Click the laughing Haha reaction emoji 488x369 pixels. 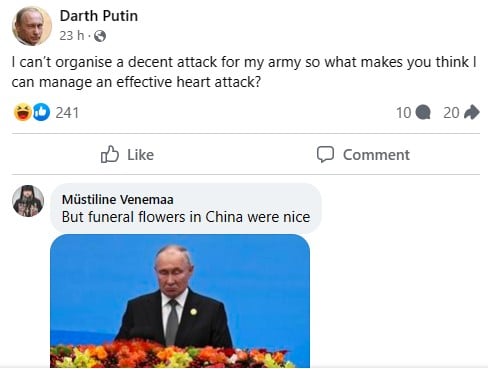click(x=23, y=112)
